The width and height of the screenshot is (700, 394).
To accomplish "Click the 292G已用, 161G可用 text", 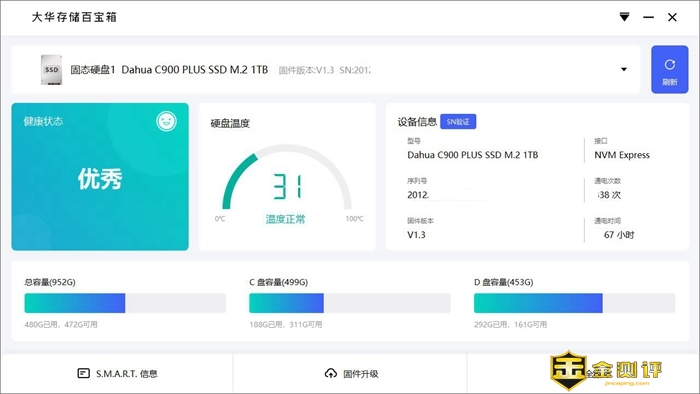I will (510, 324).
